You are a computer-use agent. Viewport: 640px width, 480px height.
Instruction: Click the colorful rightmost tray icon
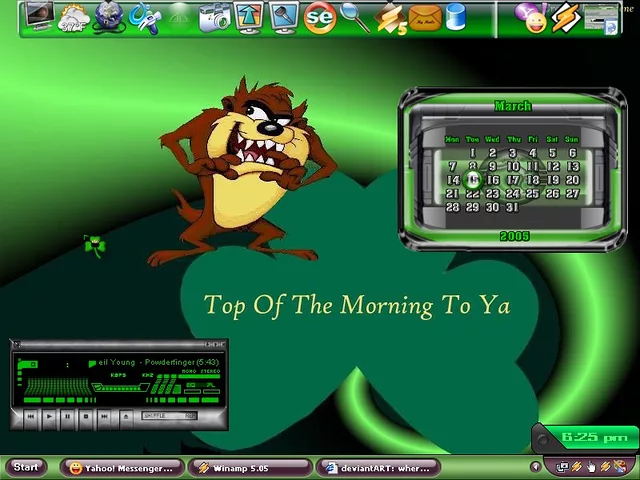(x=620, y=467)
